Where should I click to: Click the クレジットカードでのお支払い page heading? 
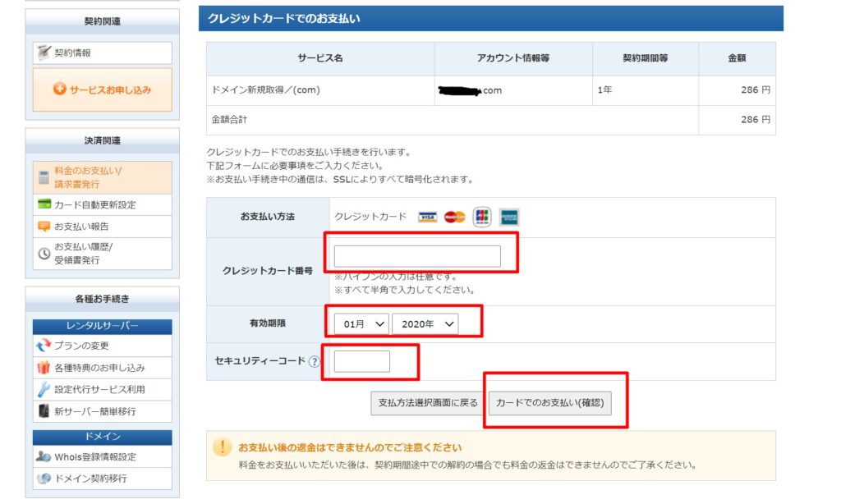(283, 19)
